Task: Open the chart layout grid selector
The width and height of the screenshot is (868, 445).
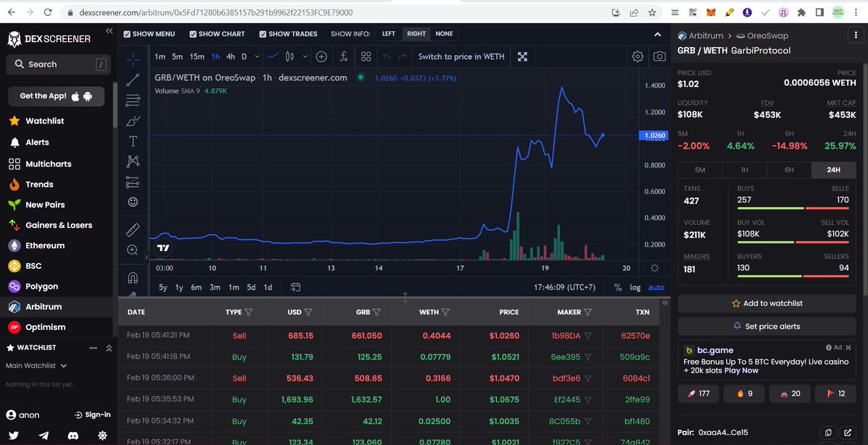Action: pyautogui.click(x=366, y=56)
